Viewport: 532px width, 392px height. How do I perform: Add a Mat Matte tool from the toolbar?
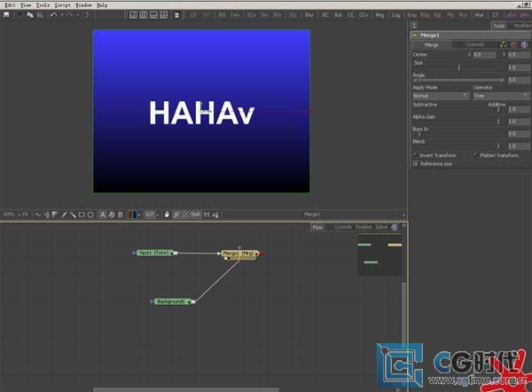(479, 15)
